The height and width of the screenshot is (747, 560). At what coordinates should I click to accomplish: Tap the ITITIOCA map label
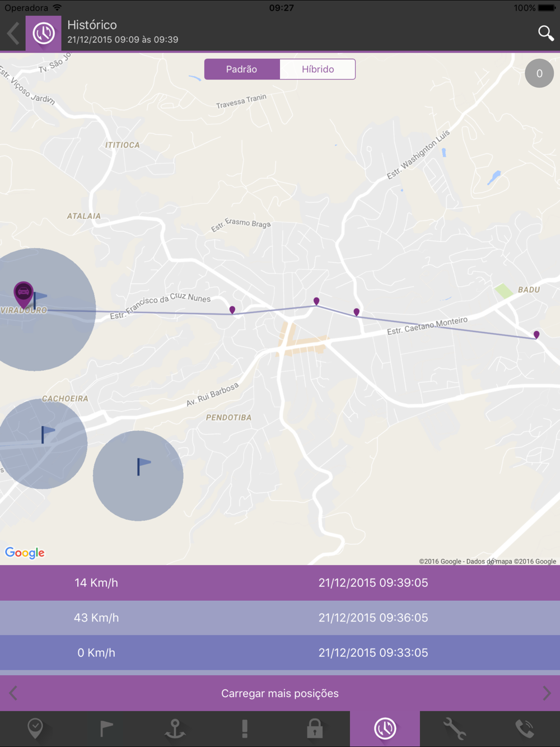coord(122,145)
